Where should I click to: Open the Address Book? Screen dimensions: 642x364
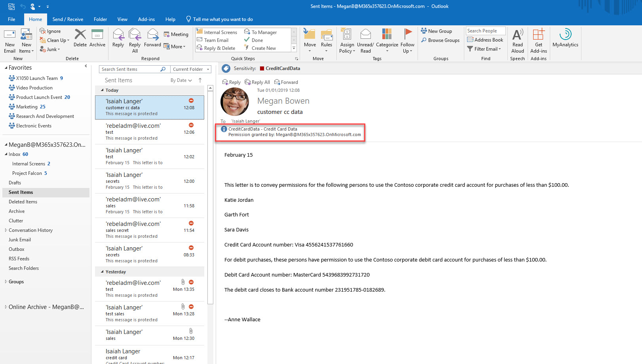click(485, 40)
